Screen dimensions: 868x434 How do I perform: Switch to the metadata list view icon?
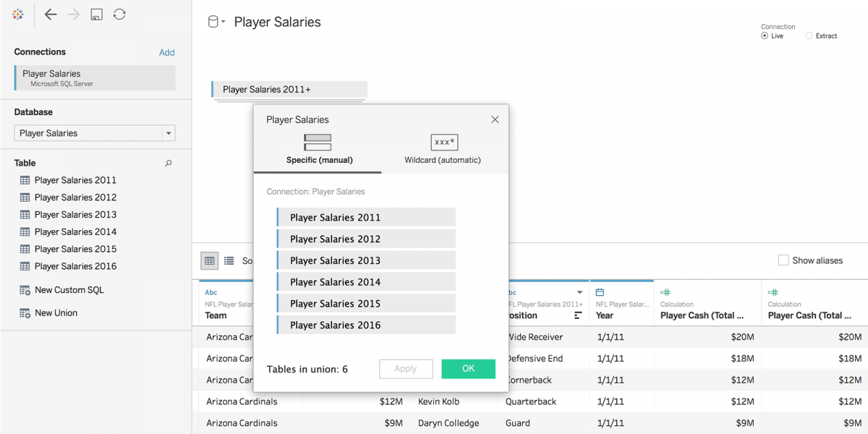[x=229, y=260]
